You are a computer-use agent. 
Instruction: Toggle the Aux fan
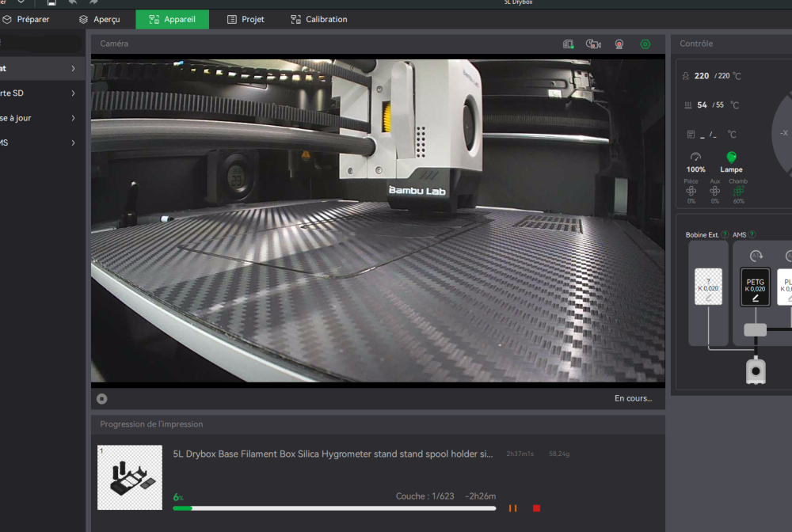(714, 192)
